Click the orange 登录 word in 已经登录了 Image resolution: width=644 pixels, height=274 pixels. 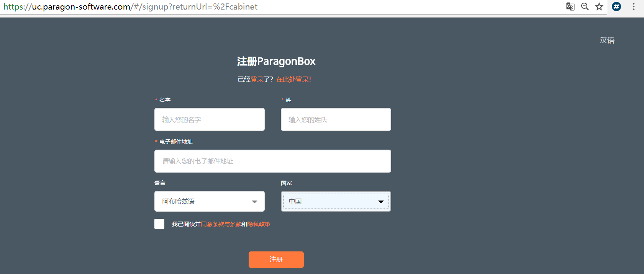point(257,79)
